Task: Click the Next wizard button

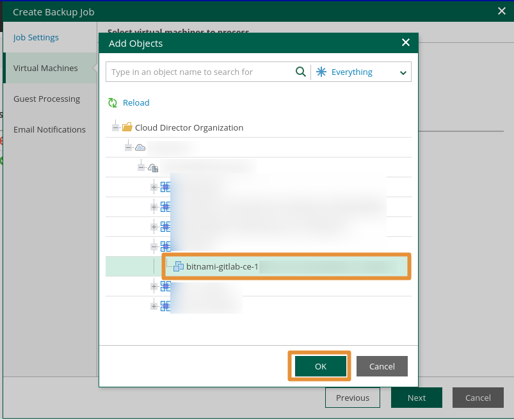Action: [x=416, y=398]
